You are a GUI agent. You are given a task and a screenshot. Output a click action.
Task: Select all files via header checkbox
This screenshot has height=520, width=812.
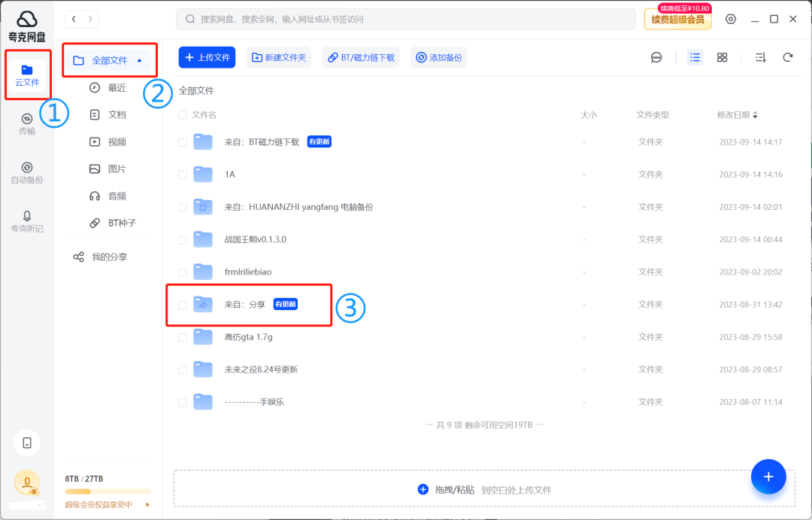click(x=182, y=114)
